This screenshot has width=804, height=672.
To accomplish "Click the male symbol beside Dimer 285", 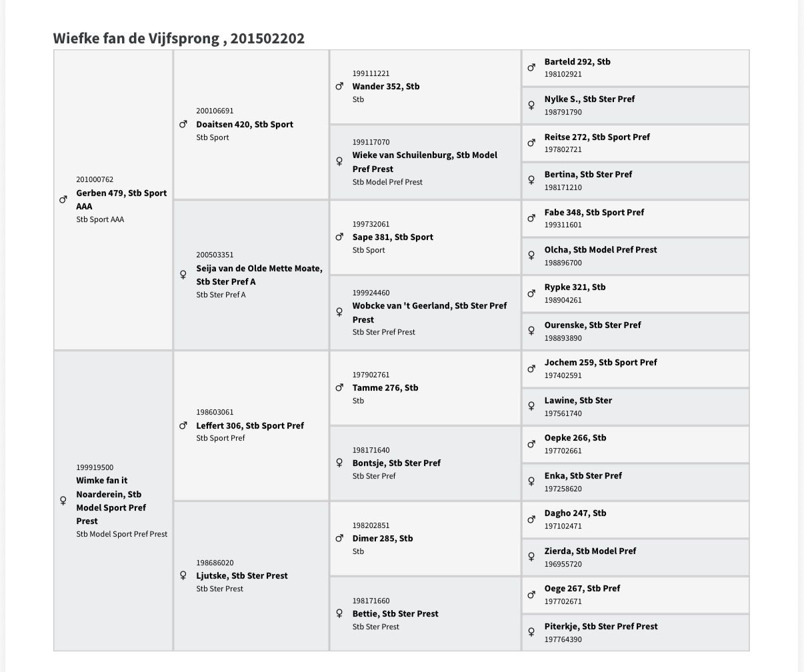I will [x=339, y=538].
